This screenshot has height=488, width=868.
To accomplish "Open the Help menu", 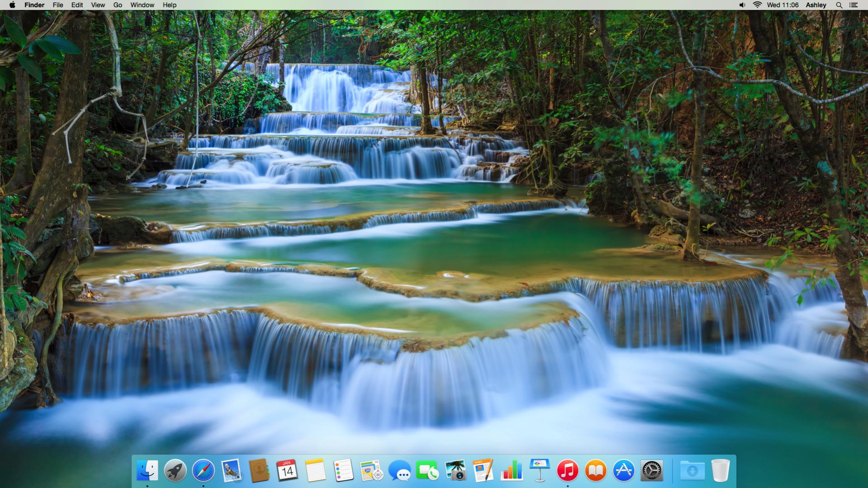I will (170, 5).
